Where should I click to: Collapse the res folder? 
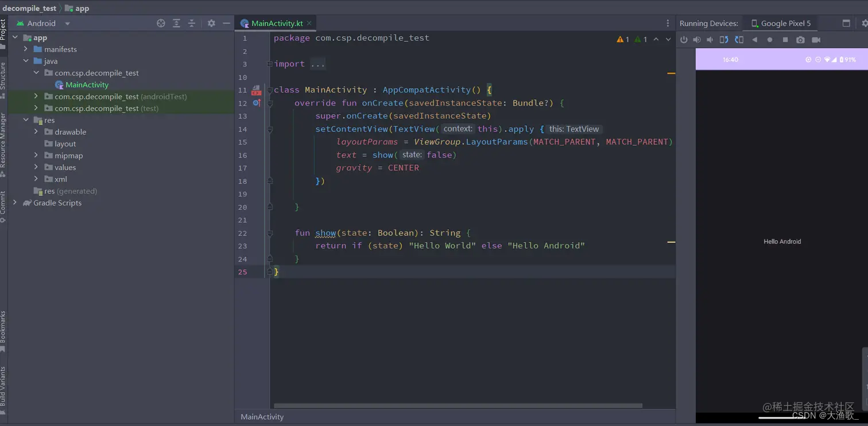click(x=25, y=120)
